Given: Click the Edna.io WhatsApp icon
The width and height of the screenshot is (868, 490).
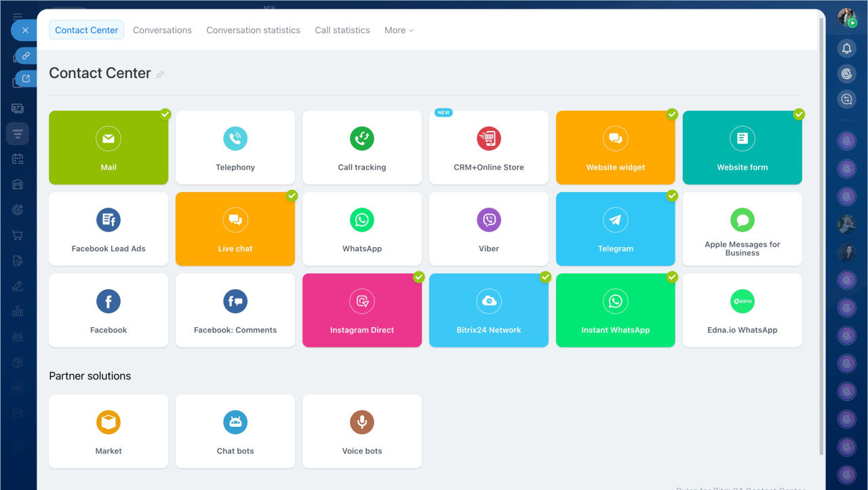Looking at the screenshot, I should coord(743,301).
